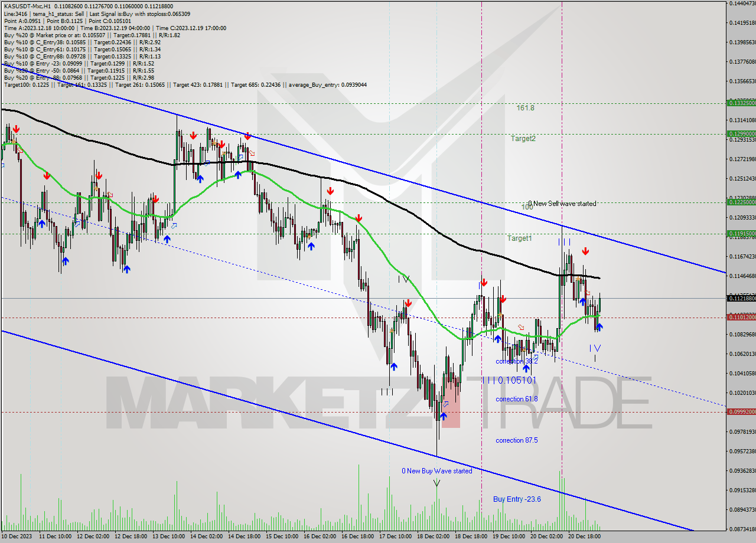Select the 'Buy Entry -23.6' label
The width and height of the screenshot is (756, 543).
pos(517,499)
